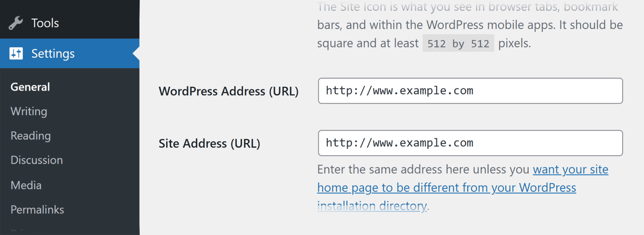
Task: Focus the WordPress Address URL field
Action: 470,91
